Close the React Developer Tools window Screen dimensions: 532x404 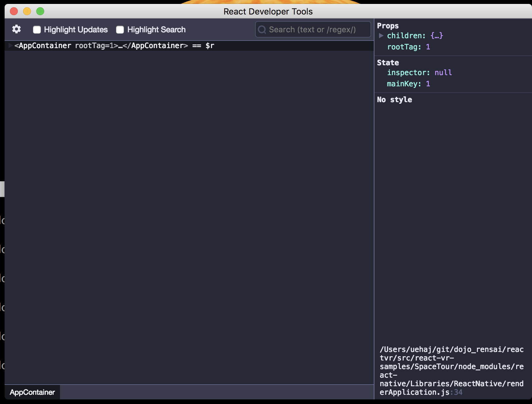click(14, 12)
